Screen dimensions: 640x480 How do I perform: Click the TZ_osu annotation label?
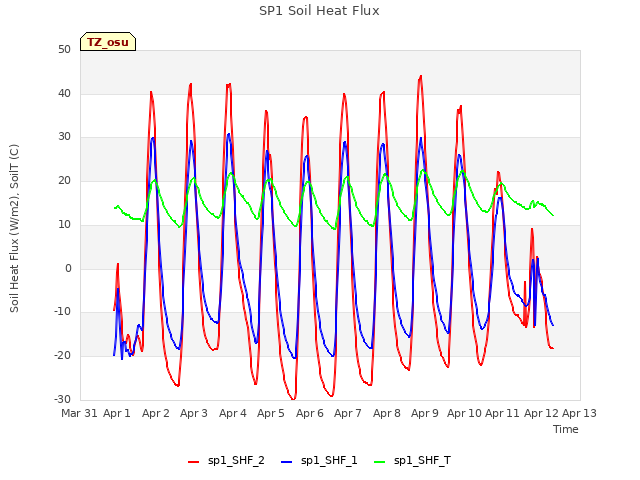click(x=108, y=42)
